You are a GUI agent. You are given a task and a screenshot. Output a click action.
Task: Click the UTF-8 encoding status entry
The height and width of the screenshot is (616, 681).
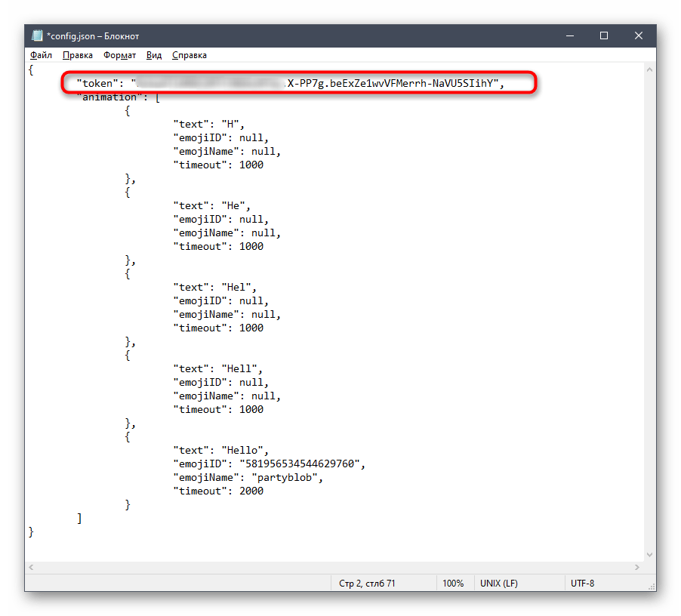[582, 583]
